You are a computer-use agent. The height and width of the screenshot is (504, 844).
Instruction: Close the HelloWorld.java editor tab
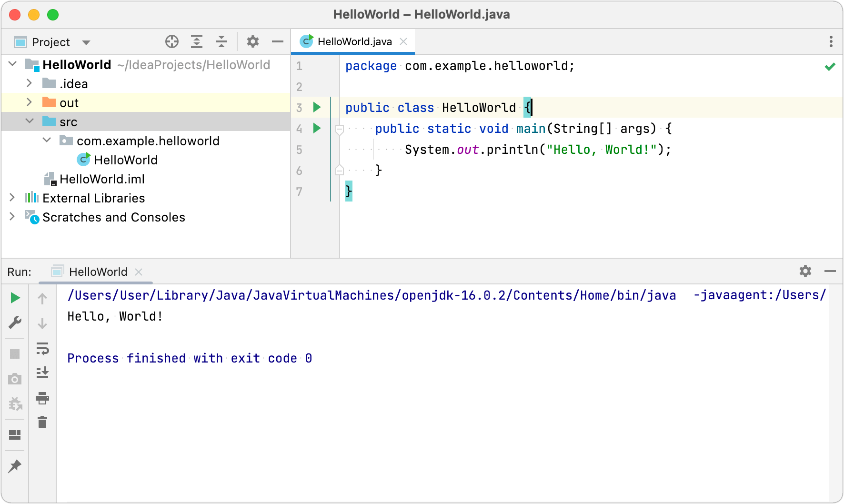point(403,41)
